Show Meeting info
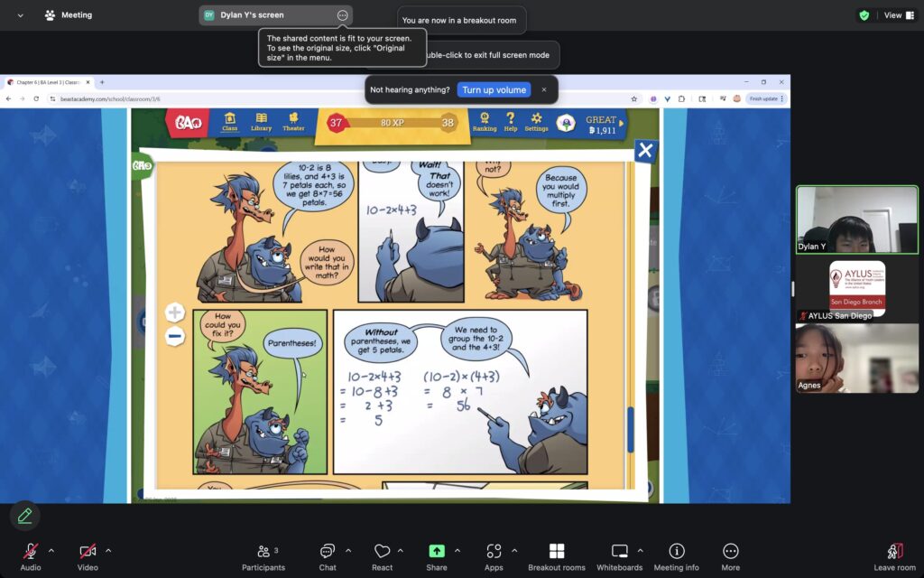 tap(676, 552)
